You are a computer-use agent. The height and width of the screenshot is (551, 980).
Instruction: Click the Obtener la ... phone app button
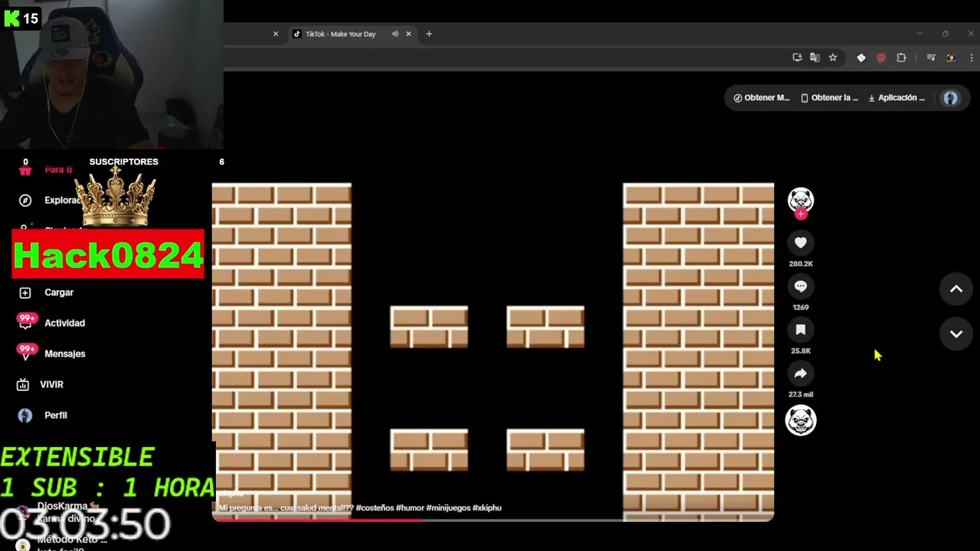[x=829, y=98]
